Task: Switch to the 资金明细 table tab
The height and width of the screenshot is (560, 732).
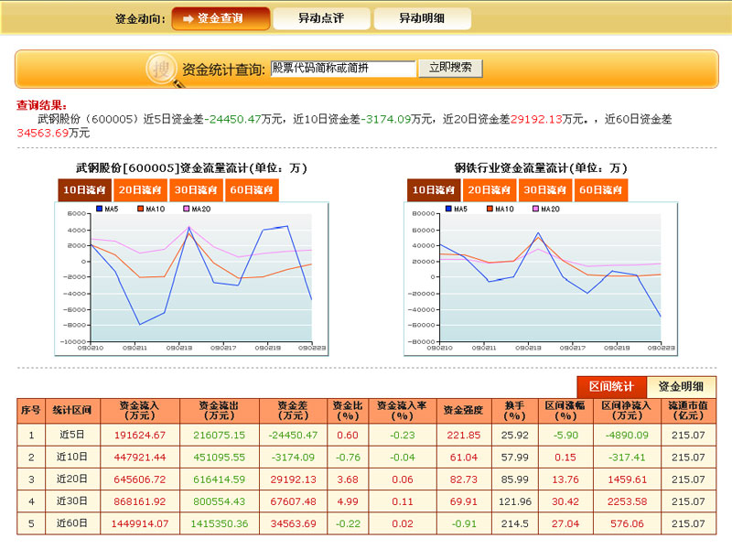Action: 681,387
